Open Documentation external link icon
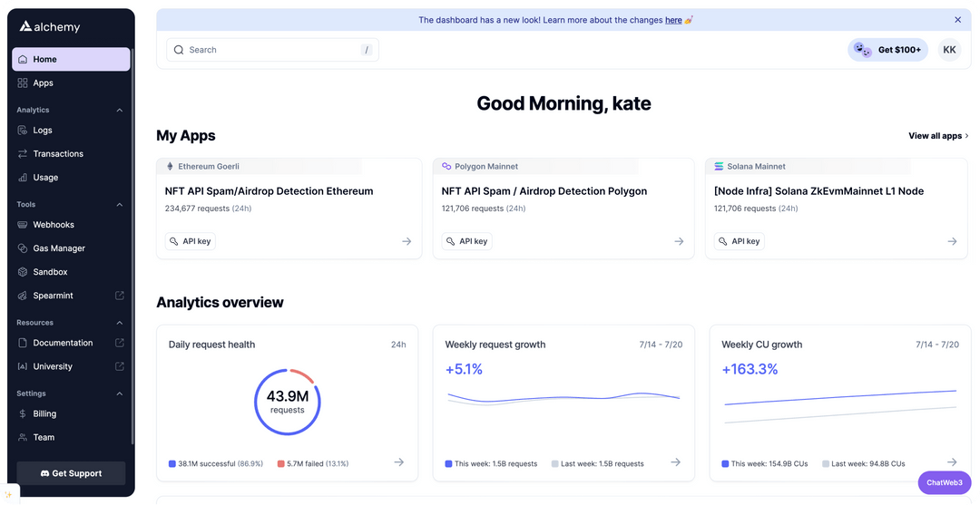980x505 pixels. coord(120,343)
